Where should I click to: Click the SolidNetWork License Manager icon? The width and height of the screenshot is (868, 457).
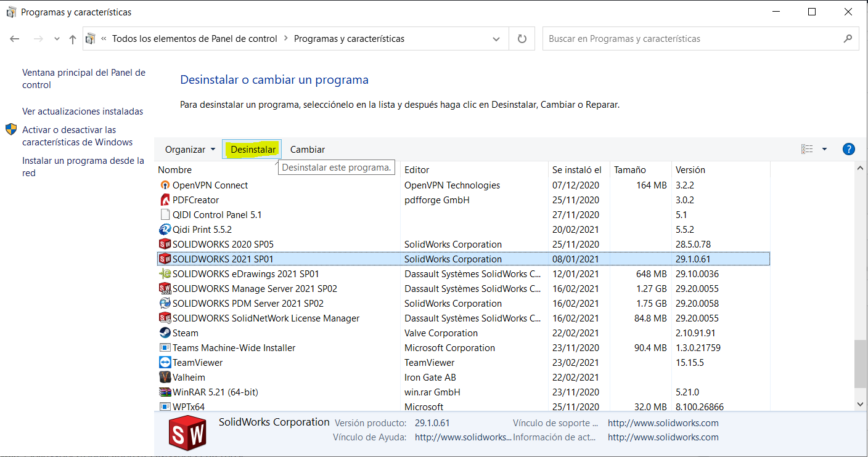[165, 318]
